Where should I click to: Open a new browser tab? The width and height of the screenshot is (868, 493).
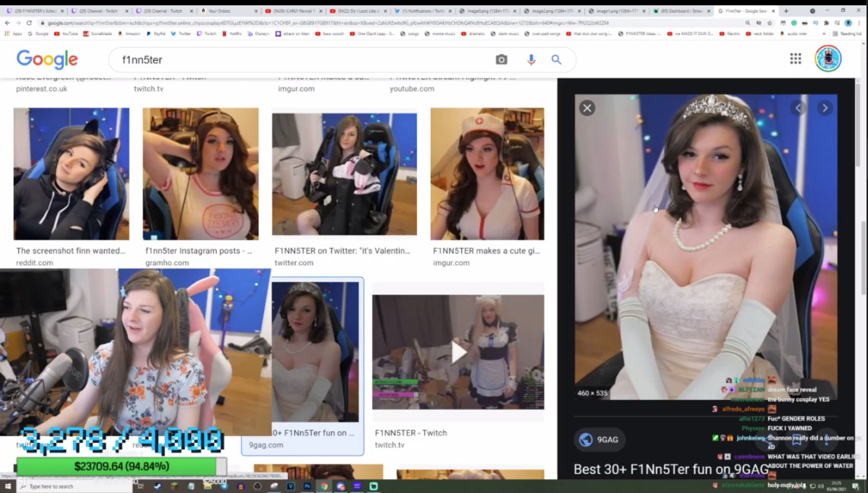(786, 11)
